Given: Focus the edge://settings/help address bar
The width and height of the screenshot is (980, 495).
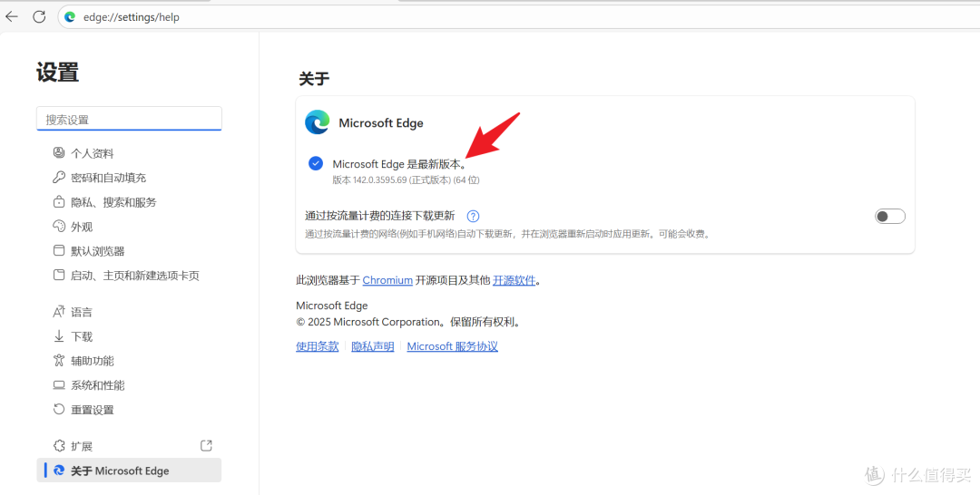Looking at the screenshot, I should [519, 17].
